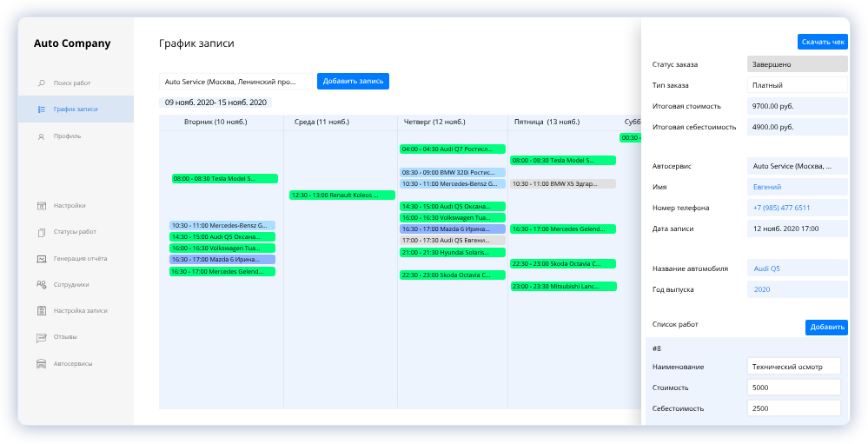This screenshot has height=444, width=868.
Task: Open Tuesday's 16:30 - 17:00 Mazda 6 Ирина entry
Action: point(222,260)
